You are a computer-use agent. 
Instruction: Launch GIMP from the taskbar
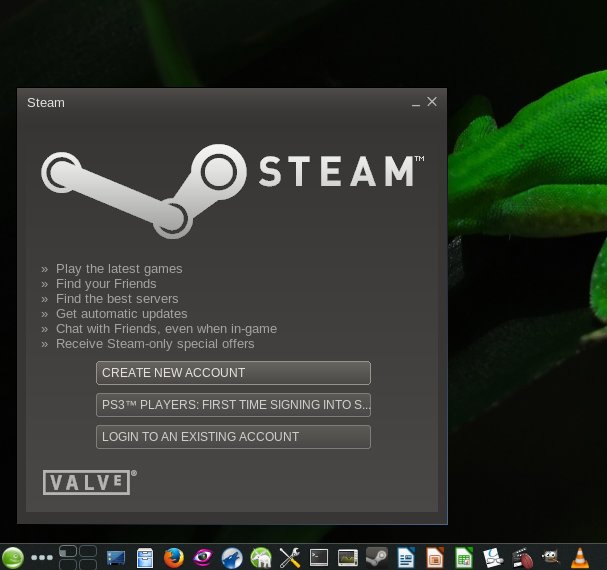[x=550, y=558]
